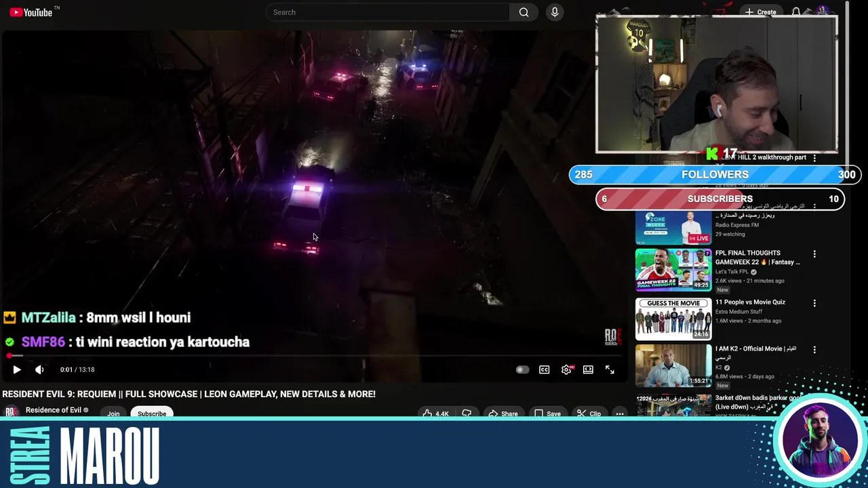
Task: Open Residence of Evil channel avatar
Action: [11, 411]
